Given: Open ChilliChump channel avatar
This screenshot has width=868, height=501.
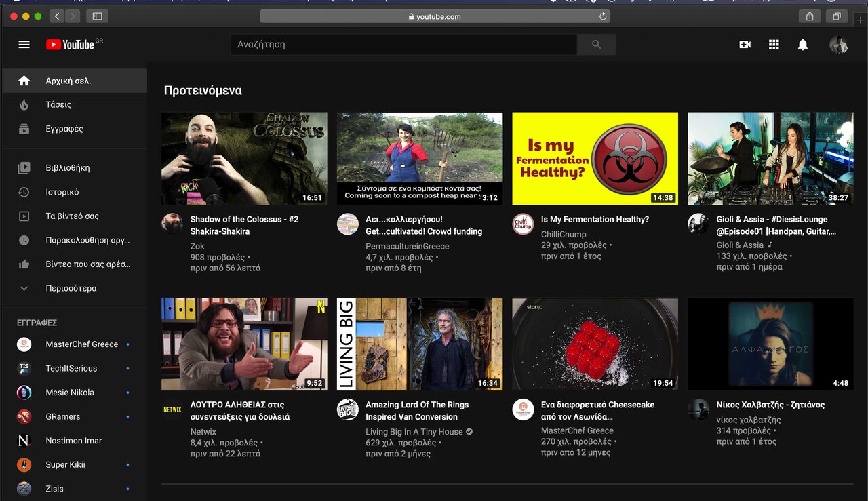Looking at the screenshot, I should click(x=523, y=224).
